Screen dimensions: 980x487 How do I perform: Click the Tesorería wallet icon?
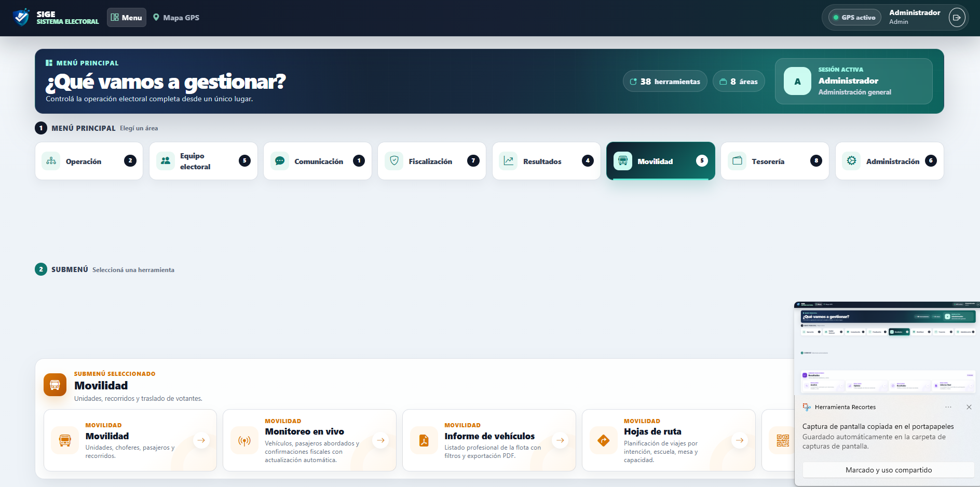(737, 161)
